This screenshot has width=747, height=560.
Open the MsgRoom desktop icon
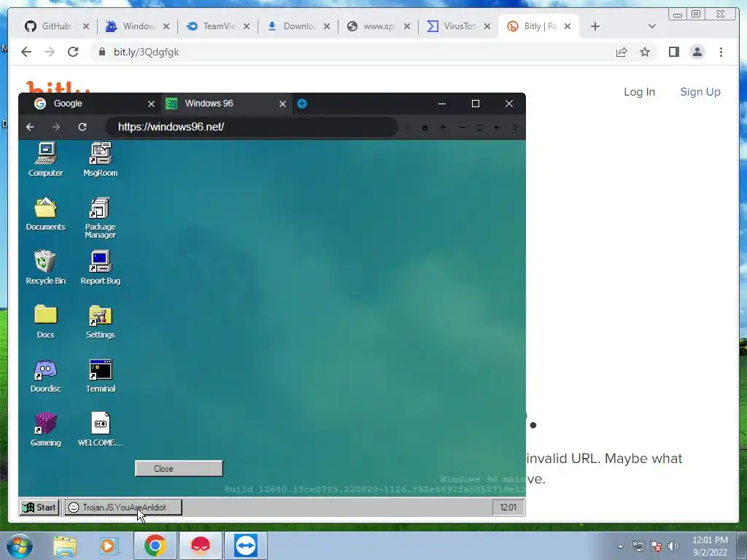click(101, 160)
